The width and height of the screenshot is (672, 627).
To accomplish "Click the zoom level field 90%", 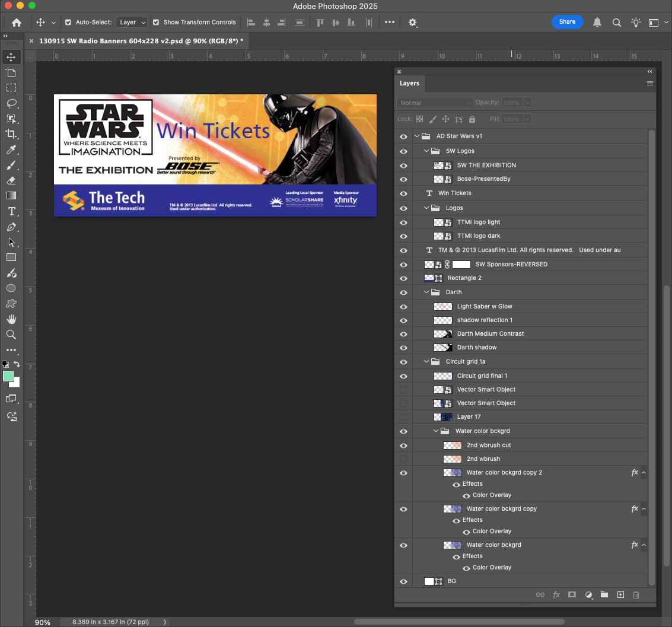I will tap(43, 622).
